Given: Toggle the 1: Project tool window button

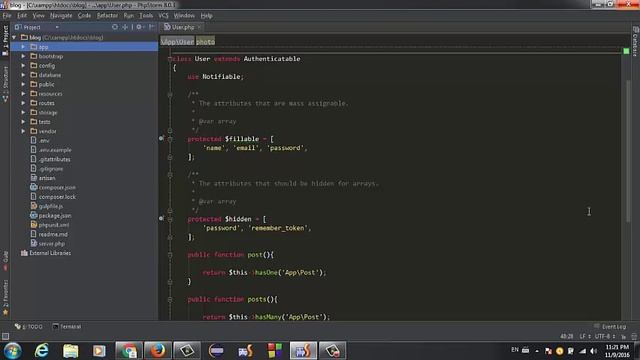Looking at the screenshot, I should tap(5, 40).
